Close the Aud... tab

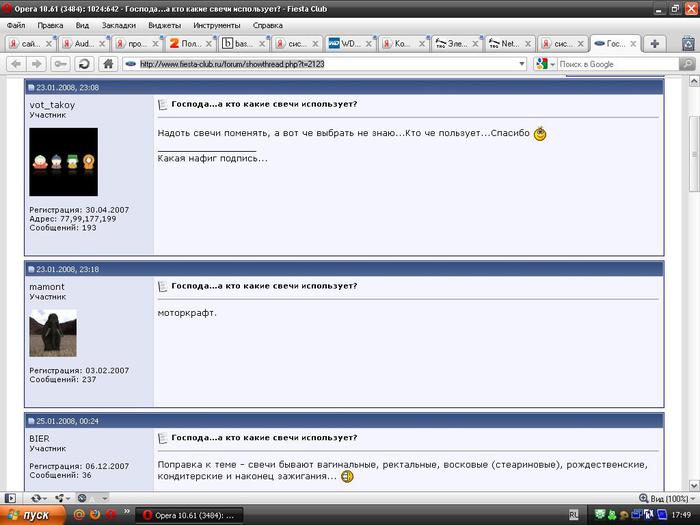point(102,44)
